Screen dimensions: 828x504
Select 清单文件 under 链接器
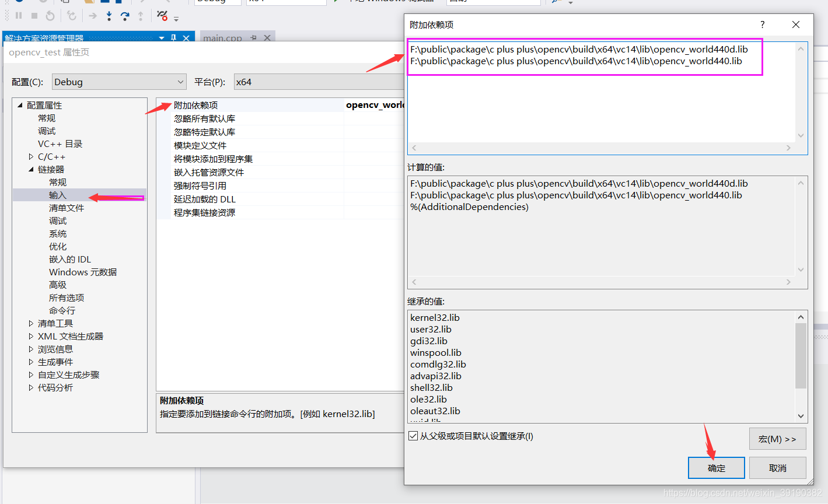coord(67,208)
